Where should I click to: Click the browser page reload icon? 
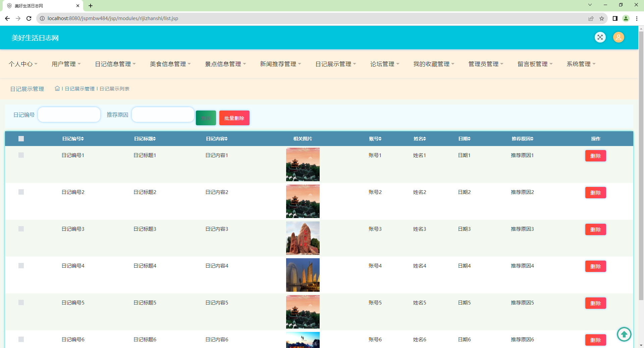tap(29, 18)
